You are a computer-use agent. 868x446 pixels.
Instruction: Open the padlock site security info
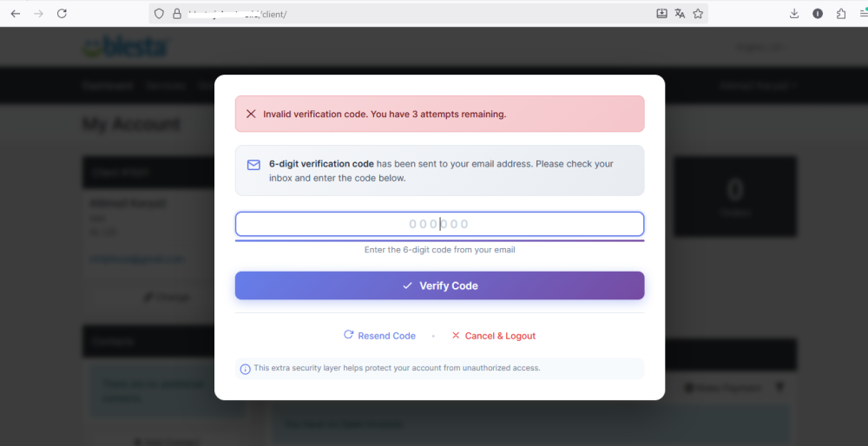[x=176, y=14]
